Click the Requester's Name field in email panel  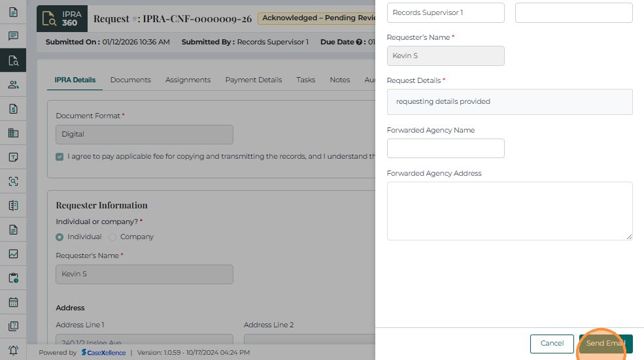pos(446,56)
